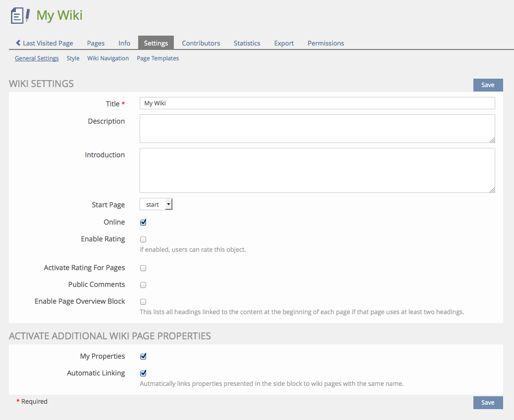The width and height of the screenshot is (514, 420).
Task: Open the Style sub-tab
Action: [x=73, y=58]
